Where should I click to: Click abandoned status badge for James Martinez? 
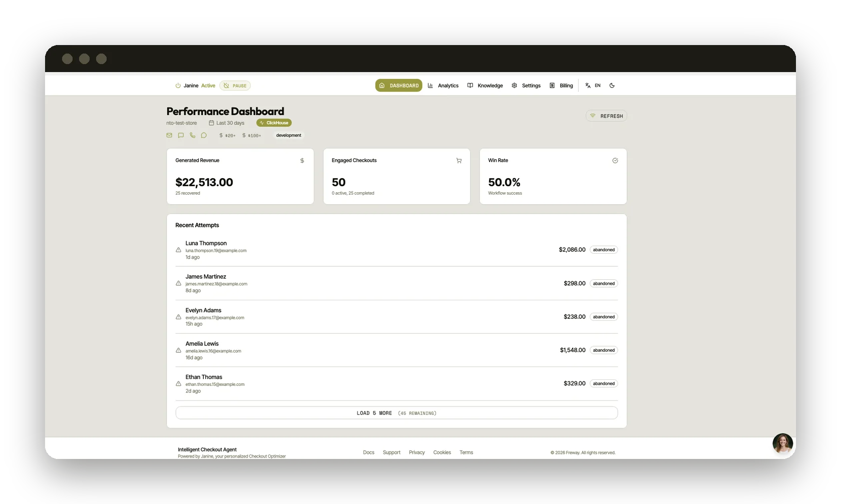604,283
